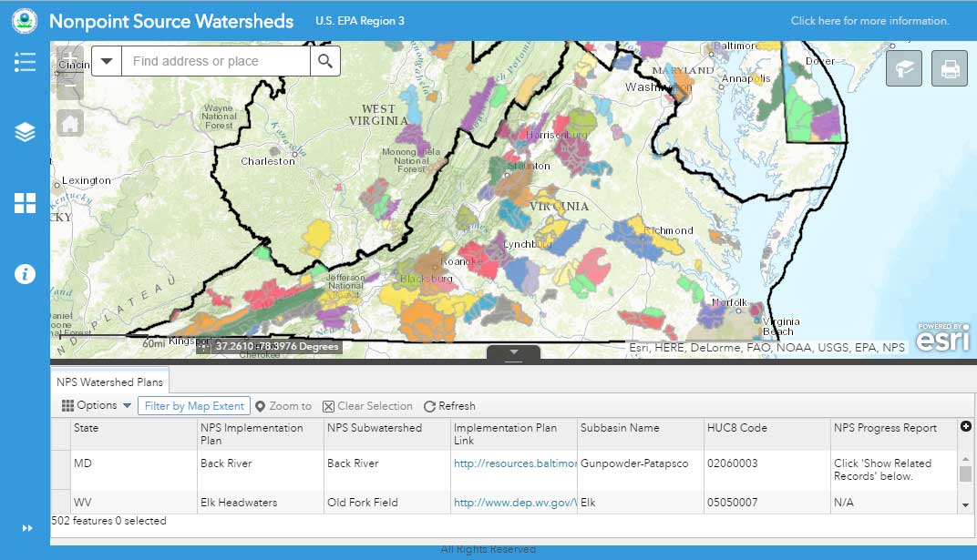Click NPS Implementation Plan column header

[261, 433]
